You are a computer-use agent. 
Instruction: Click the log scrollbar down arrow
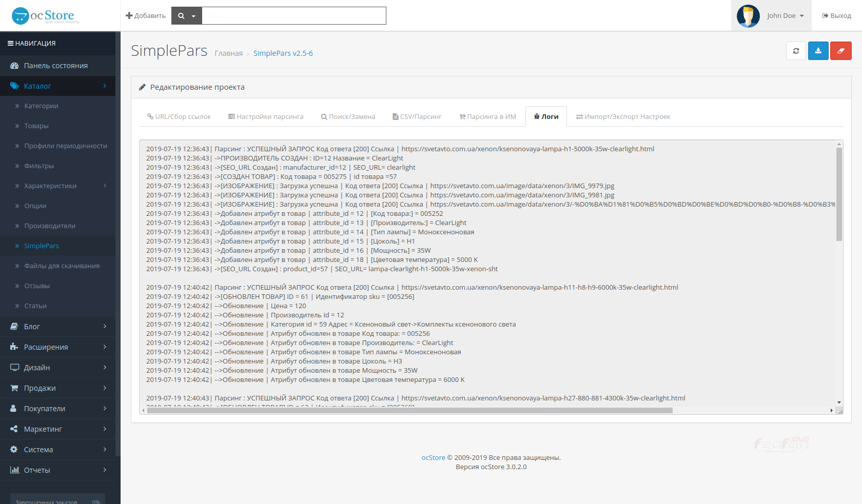coord(839,403)
